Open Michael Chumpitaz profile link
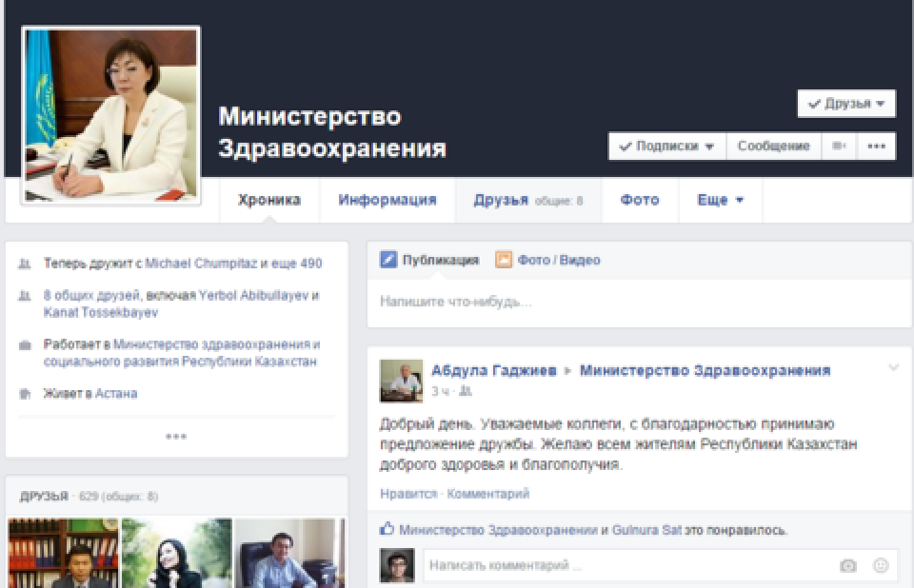This screenshot has width=914, height=588. [x=201, y=264]
